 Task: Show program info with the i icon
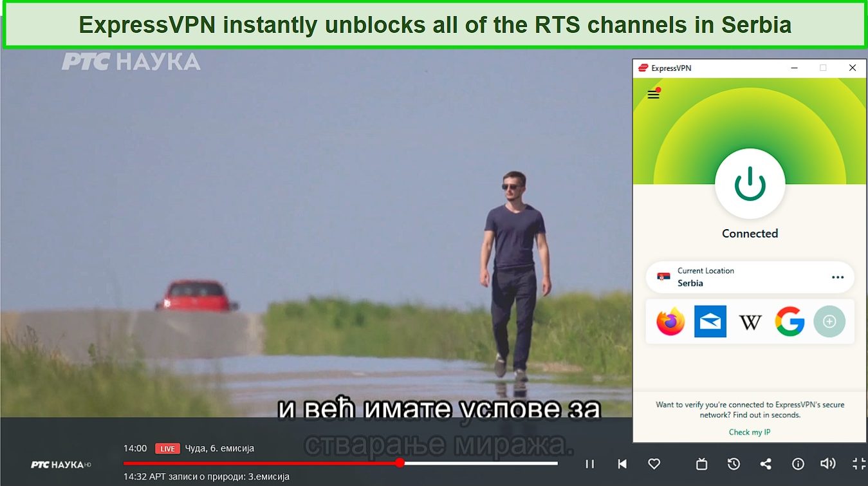pos(798,463)
